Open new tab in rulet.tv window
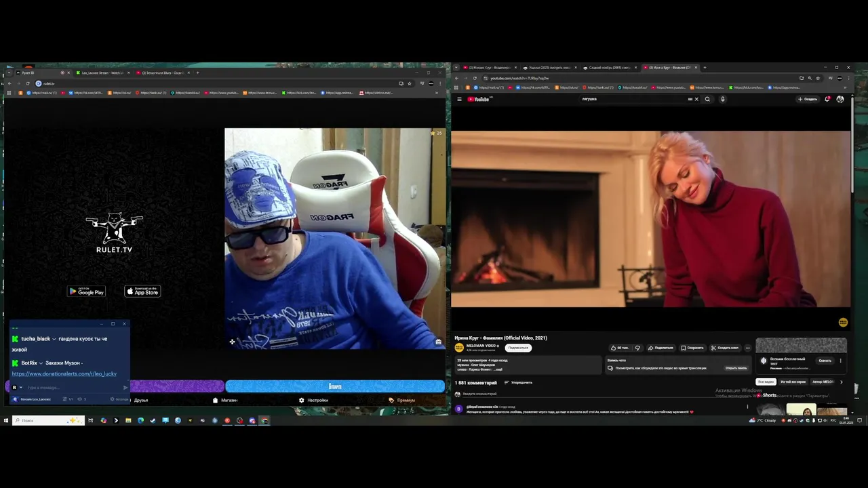The height and width of the screenshot is (488, 868). [x=198, y=73]
